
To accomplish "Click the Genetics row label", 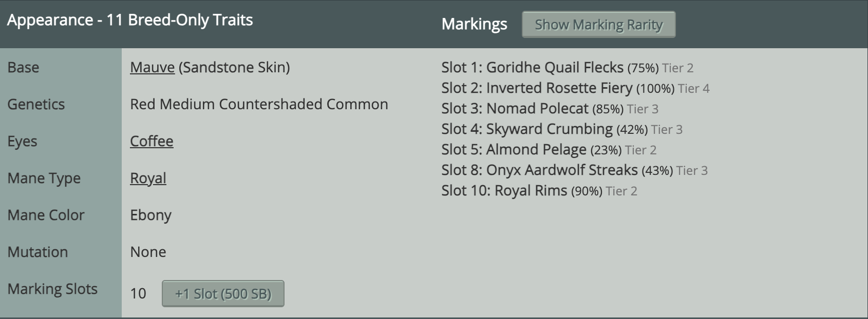I will (36, 104).
